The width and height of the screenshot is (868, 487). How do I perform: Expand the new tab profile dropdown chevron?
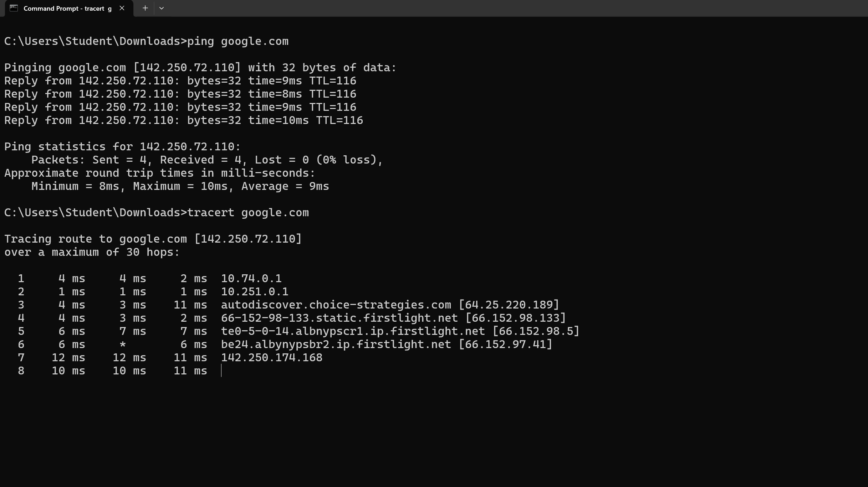pos(162,8)
